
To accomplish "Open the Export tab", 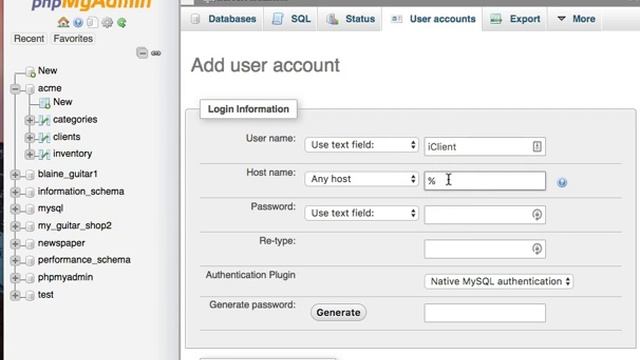I will coord(515,19).
